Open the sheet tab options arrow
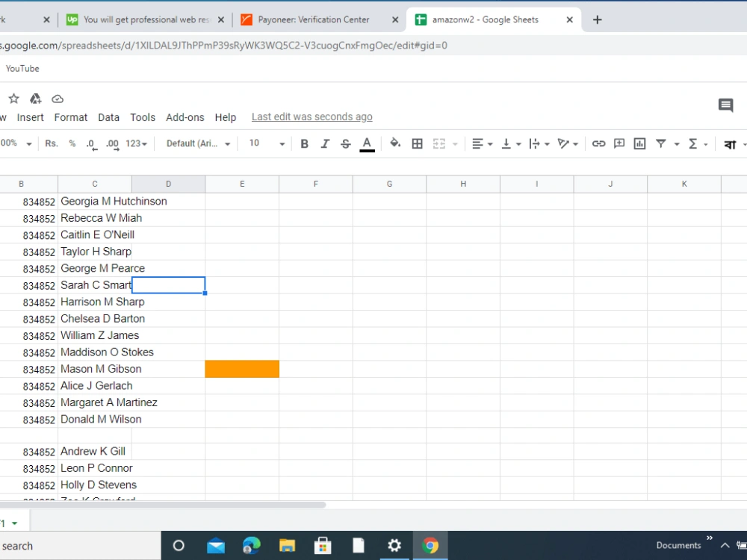This screenshot has height=560, width=747. pyautogui.click(x=14, y=523)
